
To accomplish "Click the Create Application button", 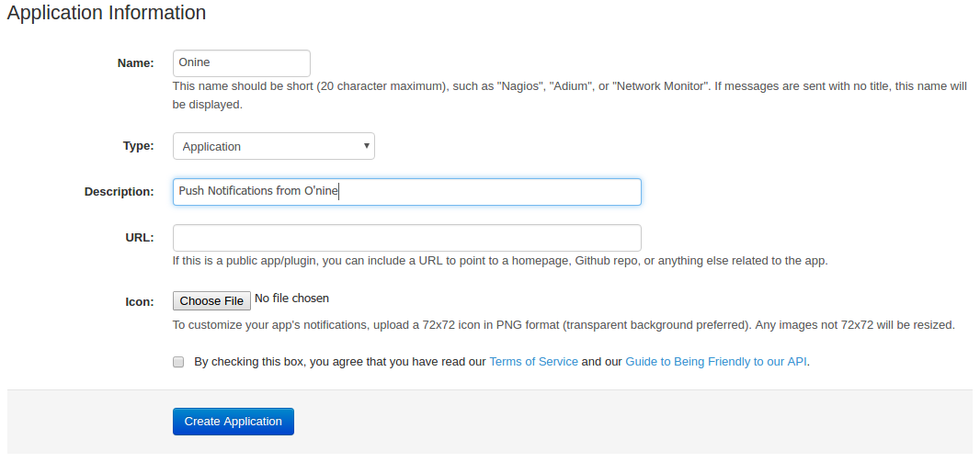I will [233, 422].
